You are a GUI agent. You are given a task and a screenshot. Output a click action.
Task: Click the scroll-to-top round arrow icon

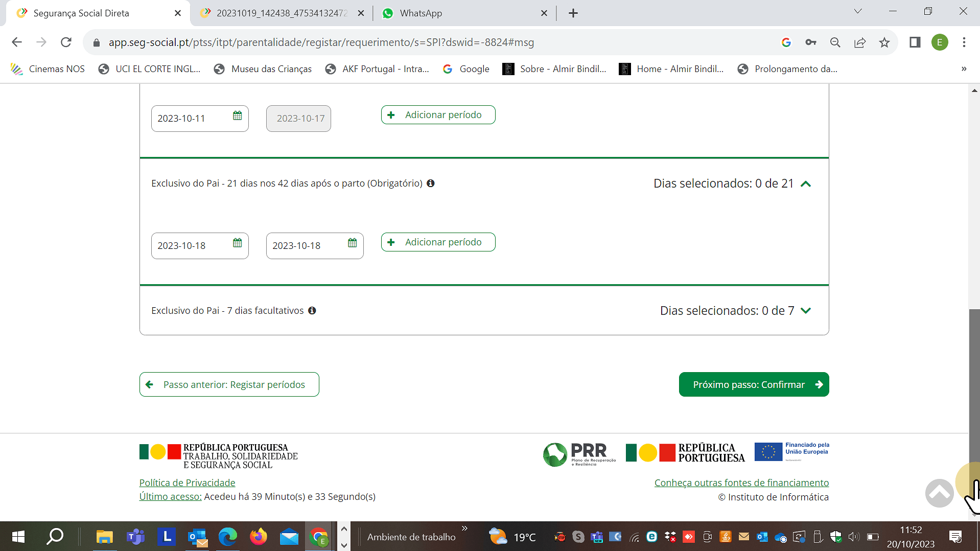(x=939, y=493)
